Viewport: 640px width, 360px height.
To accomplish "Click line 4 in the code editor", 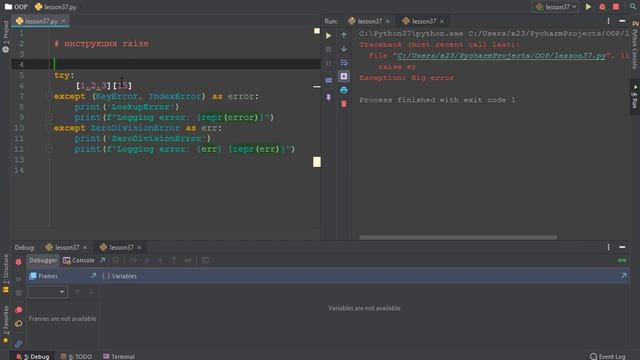I will (x=165, y=64).
